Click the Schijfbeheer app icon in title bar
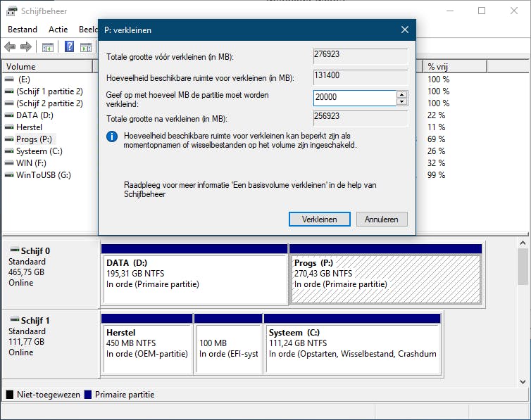 tap(11, 11)
